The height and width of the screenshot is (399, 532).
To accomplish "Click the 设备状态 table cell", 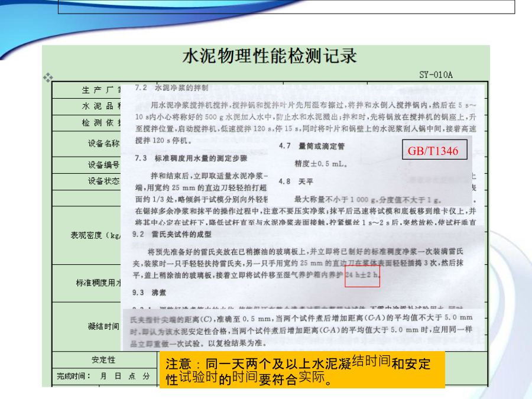I will [86, 181].
